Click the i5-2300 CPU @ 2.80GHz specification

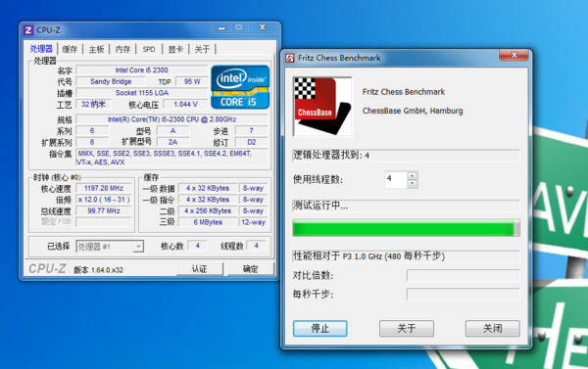[x=172, y=119]
